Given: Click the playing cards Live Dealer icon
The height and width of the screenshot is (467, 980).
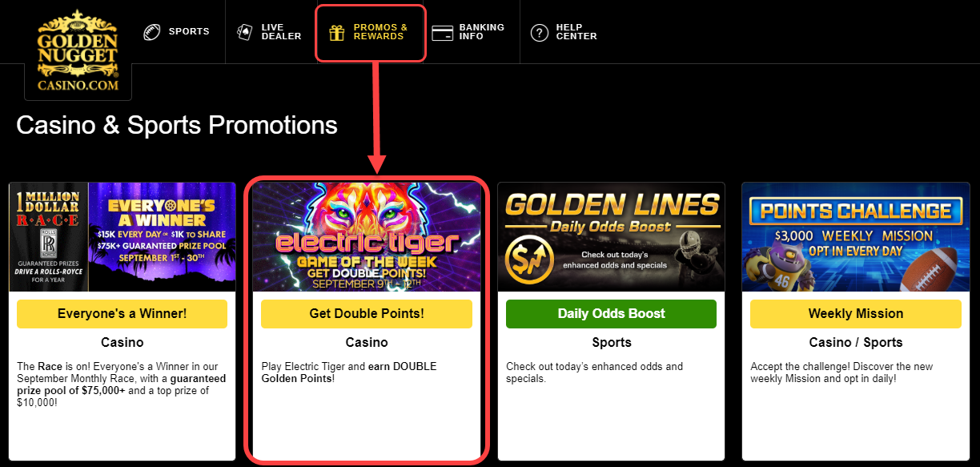Looking at the screenshot, I should tap(244, 32).
